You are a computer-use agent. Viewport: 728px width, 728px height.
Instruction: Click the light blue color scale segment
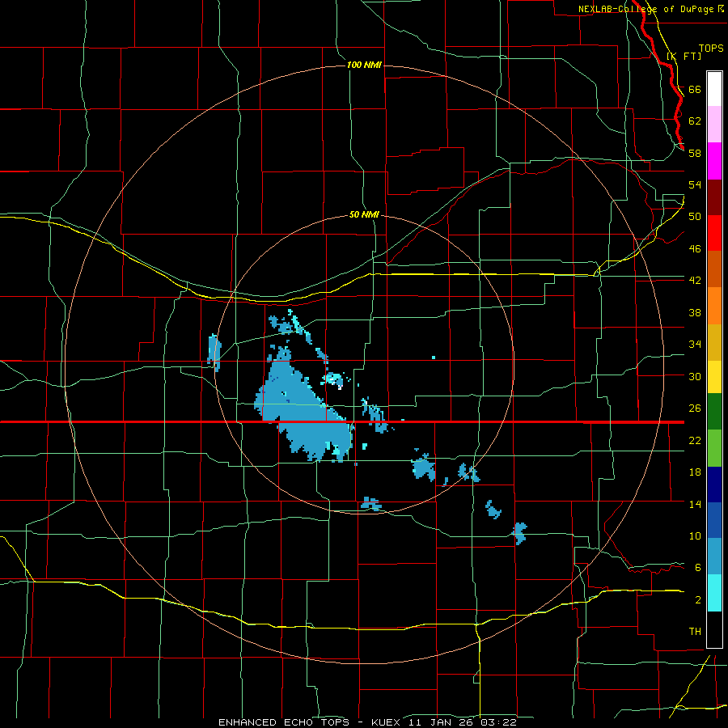[714, 557]
